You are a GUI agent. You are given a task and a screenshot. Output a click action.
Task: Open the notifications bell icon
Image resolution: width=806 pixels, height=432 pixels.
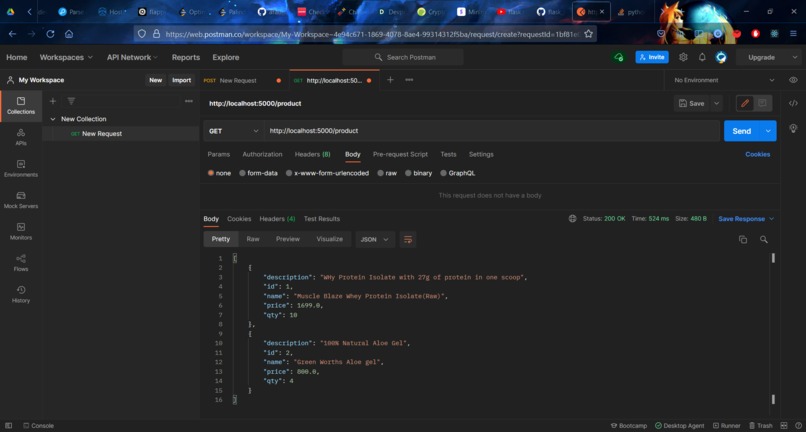click(x=702, y=57)
